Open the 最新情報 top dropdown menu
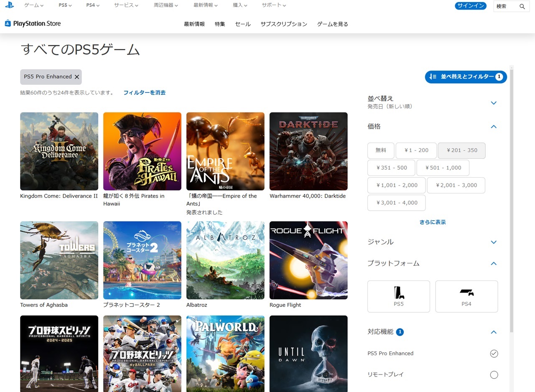 pyautogui.click(x=206, y=5)
